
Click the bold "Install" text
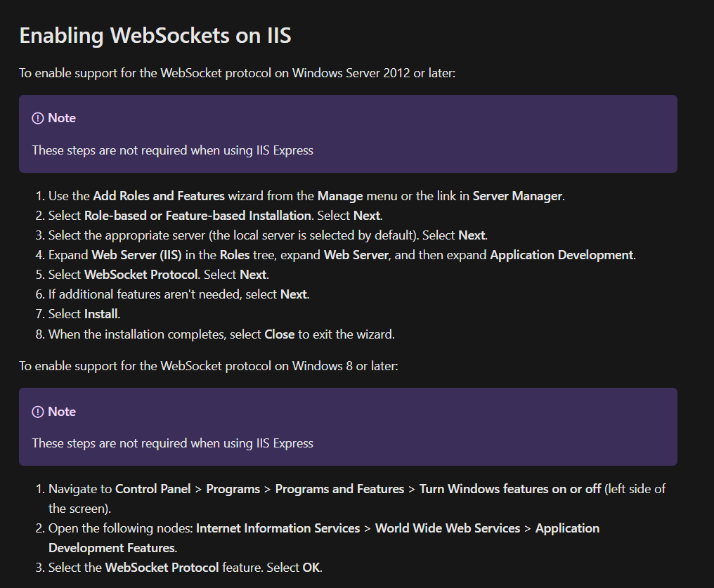coord(101,314)
